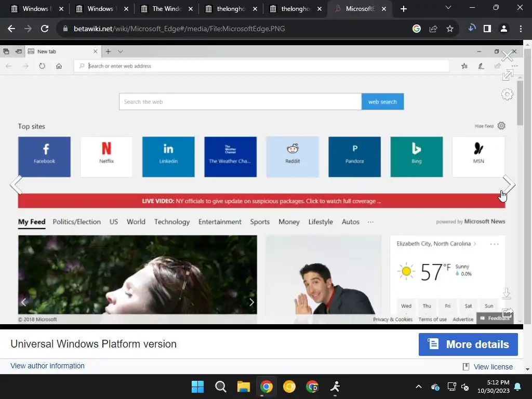532x399 pixels.
Task: Click the Edge home icon in screenshot
Action: (x=59, y=66)
